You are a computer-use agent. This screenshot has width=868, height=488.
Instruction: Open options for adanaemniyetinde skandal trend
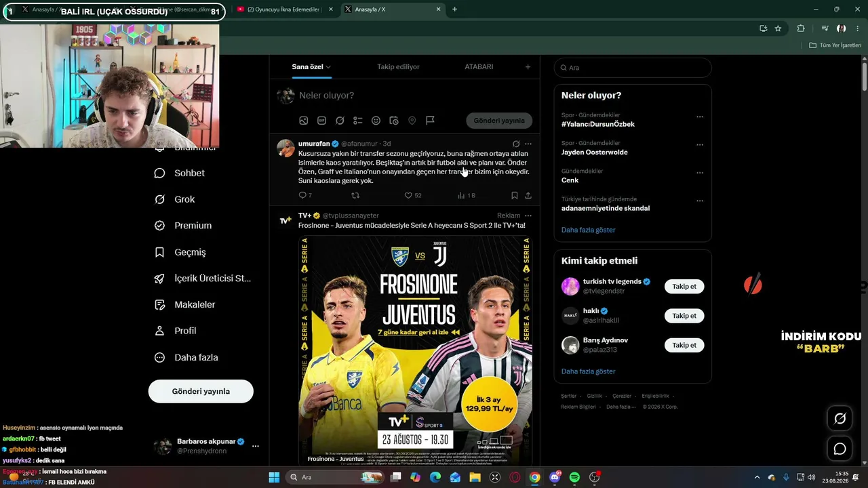pos(700,201)
